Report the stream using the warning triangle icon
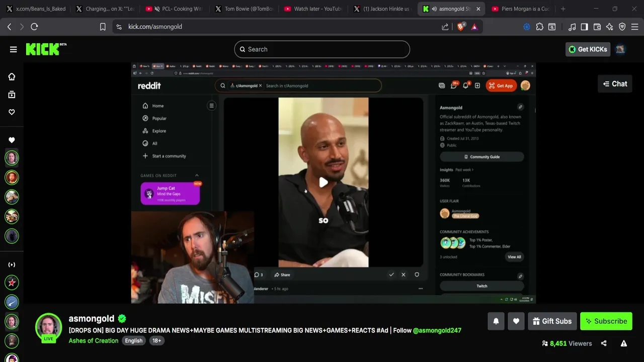Viewport: 644px width, 362px height. 624,343
